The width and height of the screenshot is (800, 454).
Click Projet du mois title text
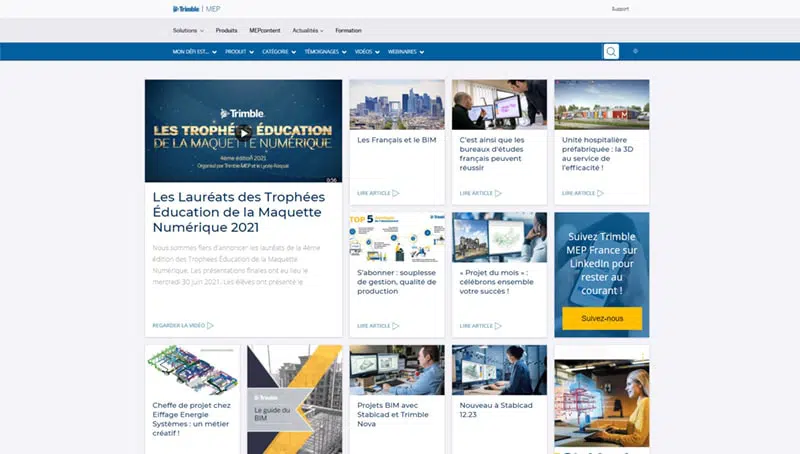(496, 282)
